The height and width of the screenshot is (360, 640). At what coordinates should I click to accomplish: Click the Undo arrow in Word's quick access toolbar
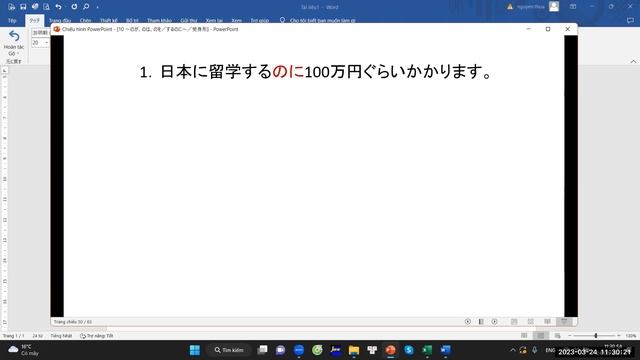pyautogui.click(x=58, y=7)
